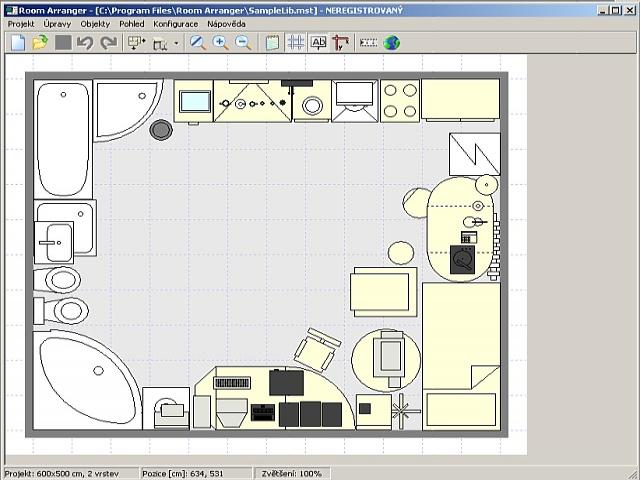
Task: Click the globe icon in toolbar
Action: point(392,42)
